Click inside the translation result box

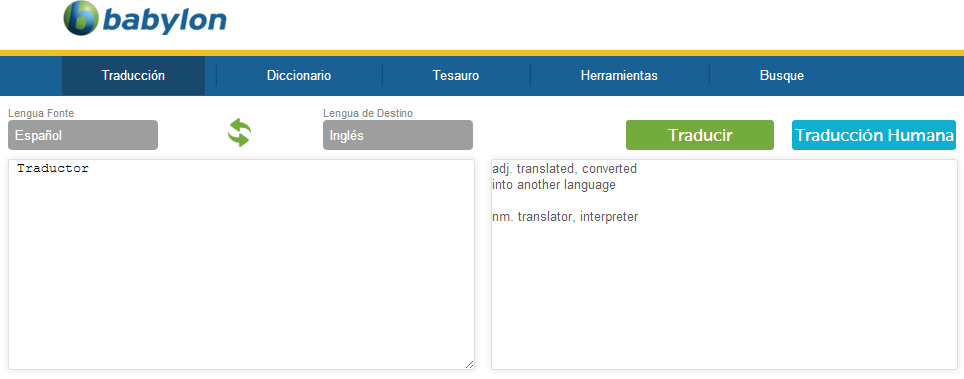(x=724, y=265)
